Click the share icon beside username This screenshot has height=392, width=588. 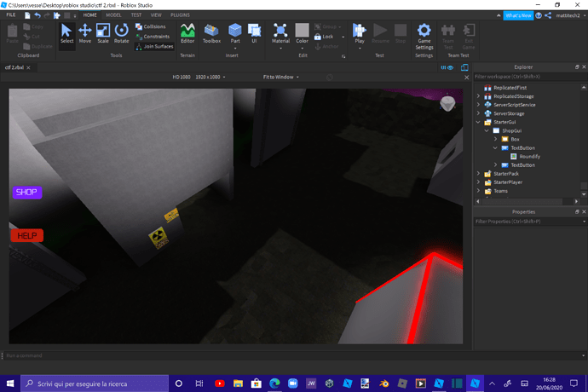coord(548,15)
